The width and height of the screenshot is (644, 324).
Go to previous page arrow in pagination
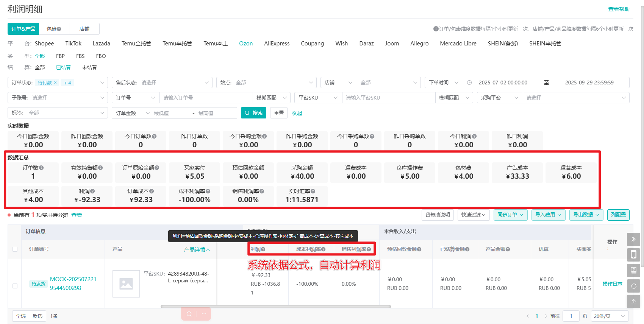527,316
